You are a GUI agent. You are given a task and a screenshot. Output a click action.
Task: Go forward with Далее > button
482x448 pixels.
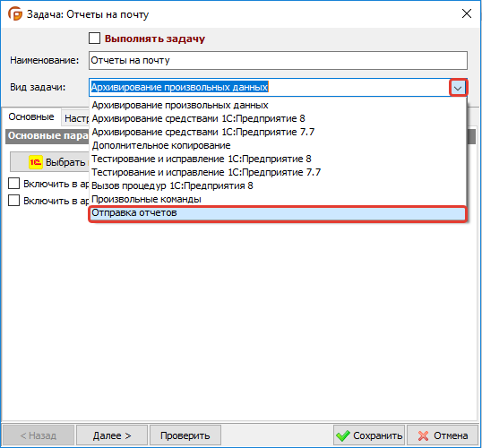112,435
